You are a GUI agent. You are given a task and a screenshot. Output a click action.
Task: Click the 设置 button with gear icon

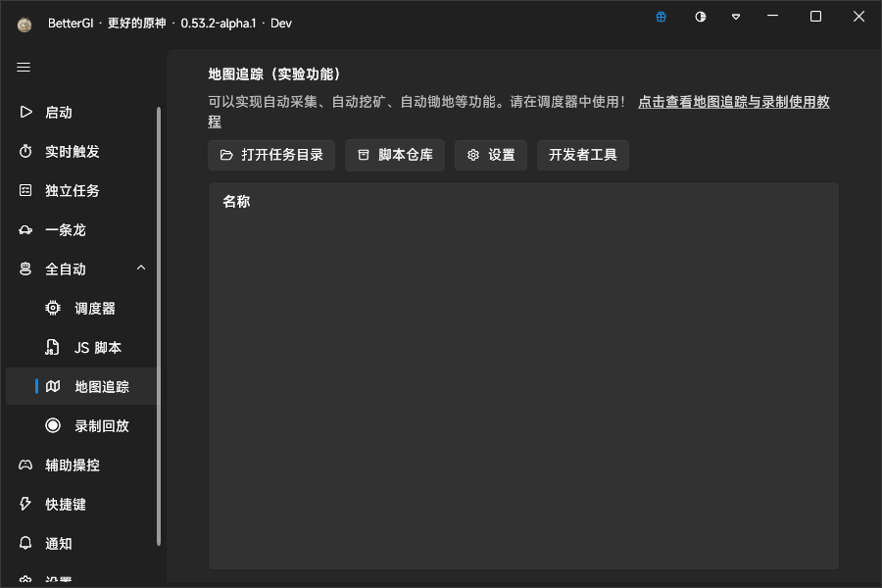[491, 155]
